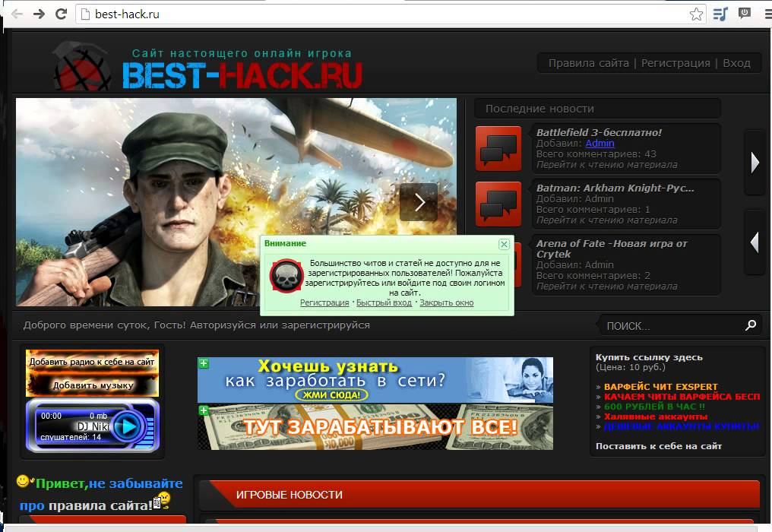The height and width of the screenshot is (532, 772).
Task: Click the правила сайта greeting text
Action: click(100, 506)
